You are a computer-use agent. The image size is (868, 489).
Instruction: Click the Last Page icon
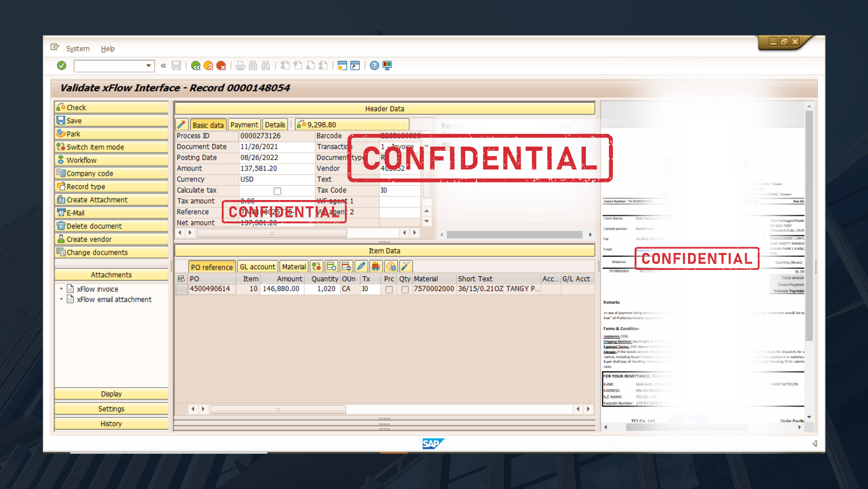point(323,66)
